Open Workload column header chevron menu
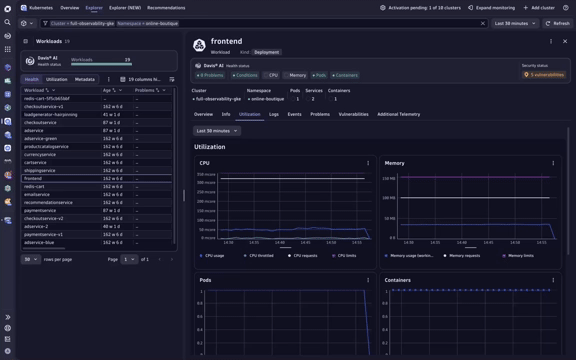 (54, 90)
